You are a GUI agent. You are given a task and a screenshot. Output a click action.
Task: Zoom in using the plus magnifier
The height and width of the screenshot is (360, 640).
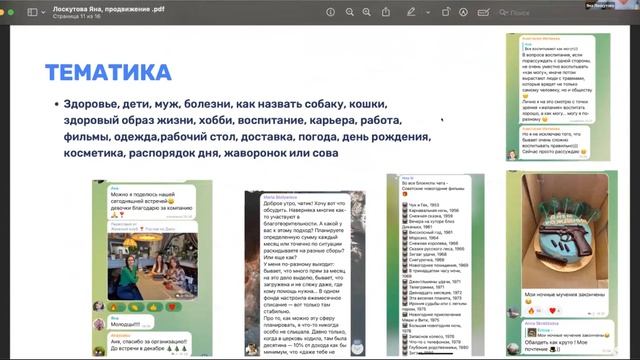[367, 12]
